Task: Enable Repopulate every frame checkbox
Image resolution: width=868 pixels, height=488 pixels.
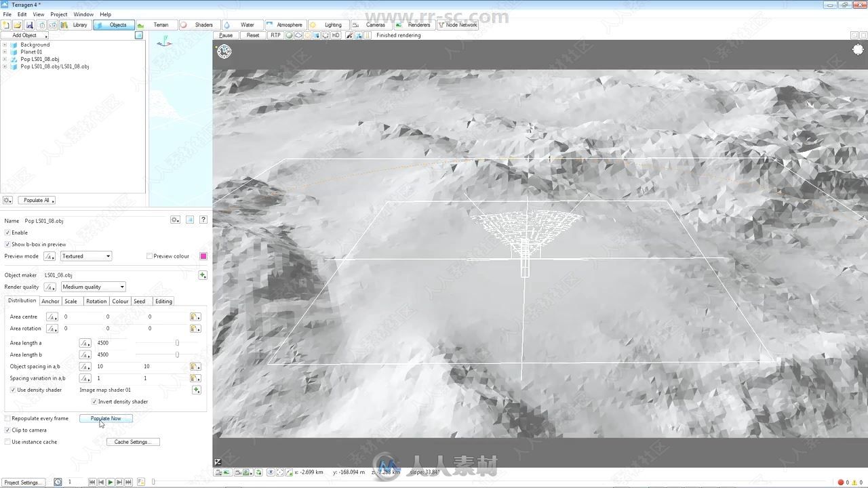Action: [7, 418]
